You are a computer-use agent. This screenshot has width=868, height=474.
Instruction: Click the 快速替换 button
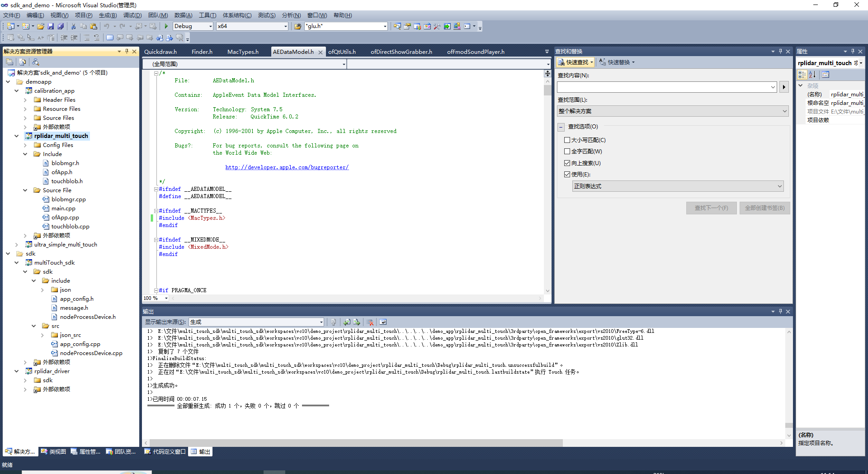pyautogui.click(x=617, y=62)
